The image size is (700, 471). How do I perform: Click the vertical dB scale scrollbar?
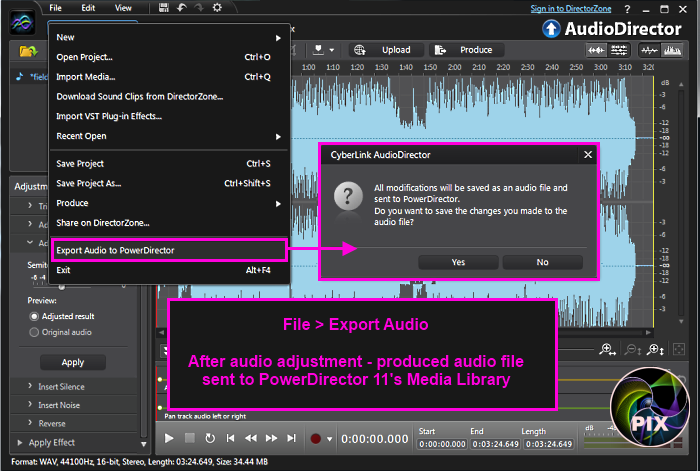(681, 202)
